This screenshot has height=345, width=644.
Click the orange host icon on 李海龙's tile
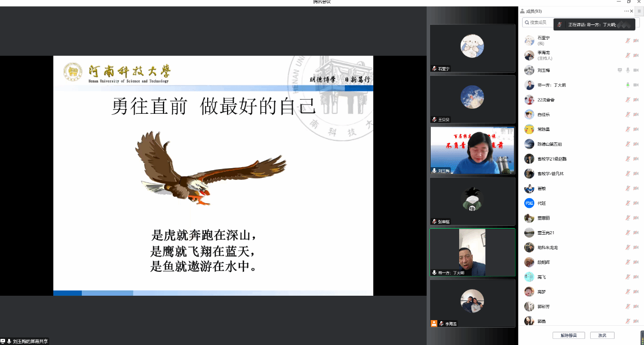[x=434, y=323]
